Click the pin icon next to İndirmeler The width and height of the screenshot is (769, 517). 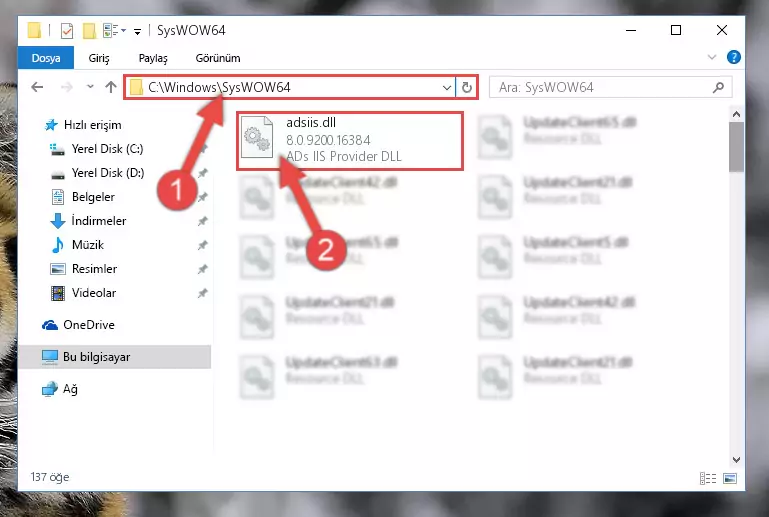pos(202,221)
